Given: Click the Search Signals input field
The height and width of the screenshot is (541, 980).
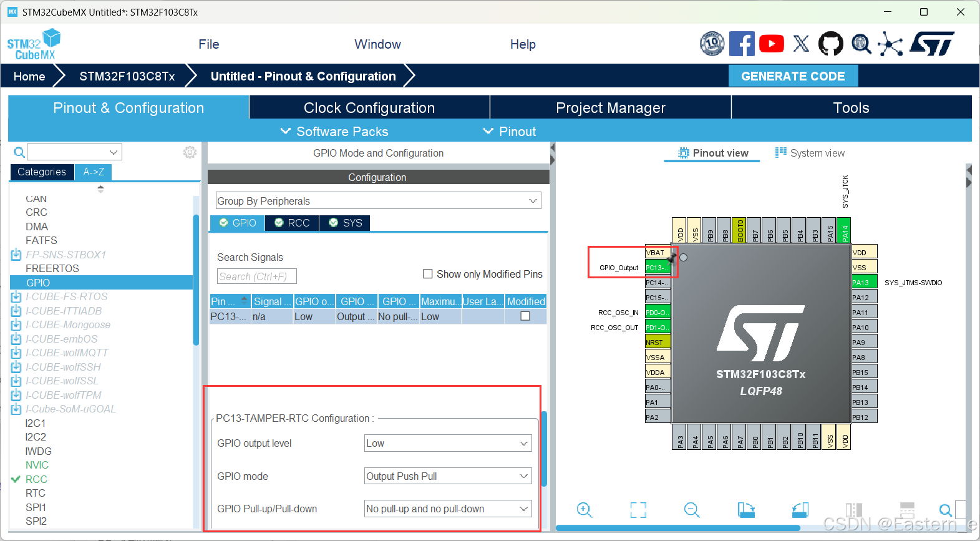Looking at the screenshot, I should point(256,276).
